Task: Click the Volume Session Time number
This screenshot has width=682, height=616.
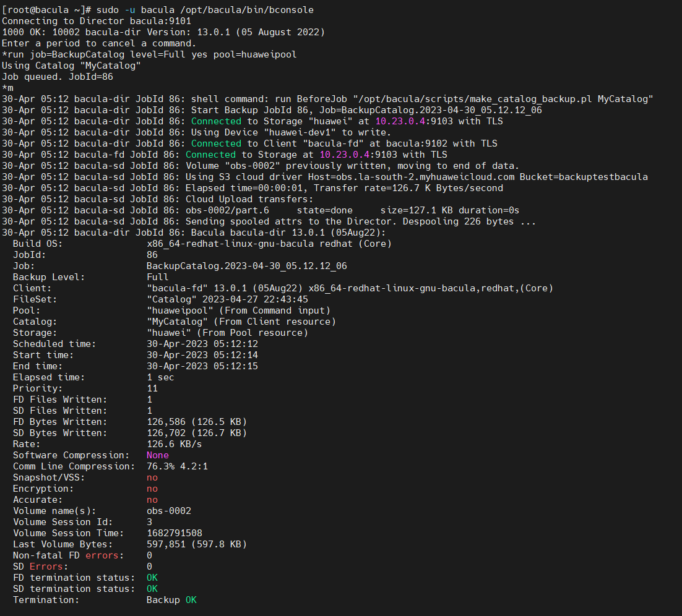Action: click(175, 533)
